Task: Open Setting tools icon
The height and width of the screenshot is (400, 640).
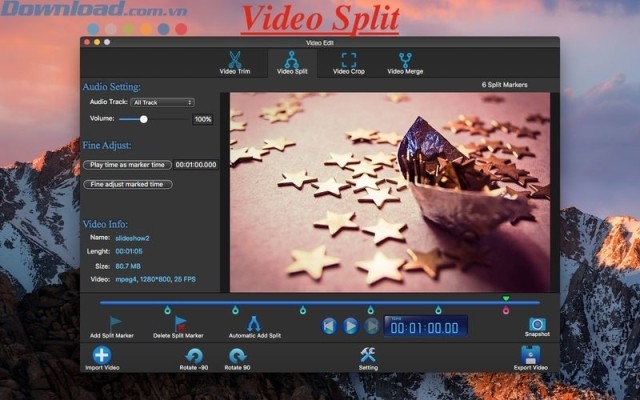Action: click(x=368, y=355)
